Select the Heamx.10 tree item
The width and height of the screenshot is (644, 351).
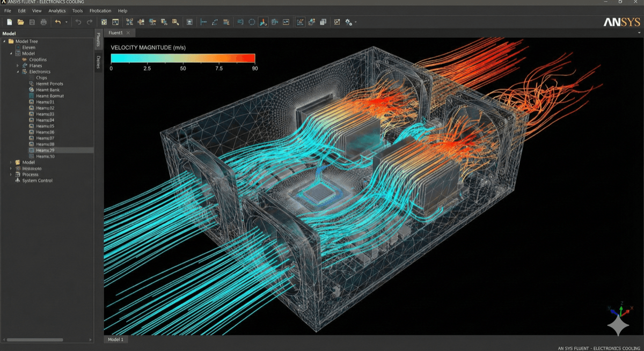[45, 156]
